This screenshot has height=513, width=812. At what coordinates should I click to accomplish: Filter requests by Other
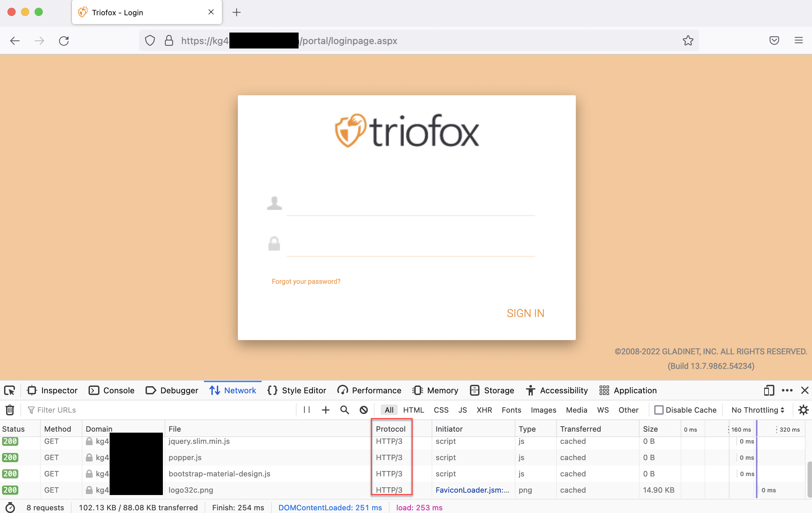628,410
